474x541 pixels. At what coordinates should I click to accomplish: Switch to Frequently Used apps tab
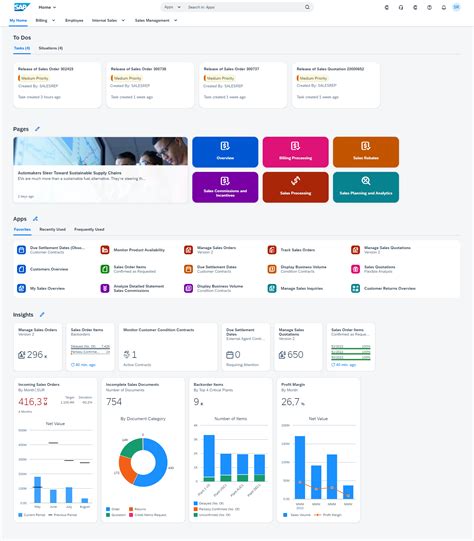(89, 229)
